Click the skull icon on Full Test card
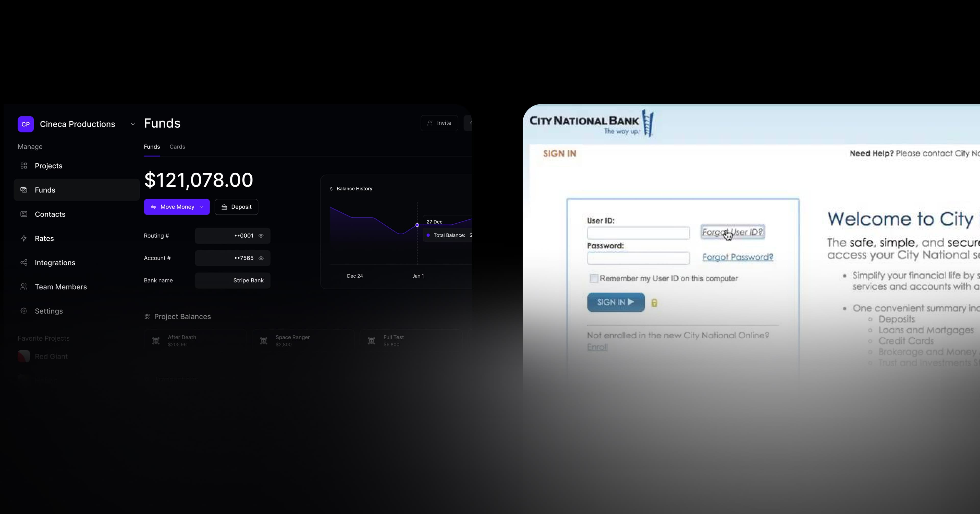980x514 pixels. 372,341
